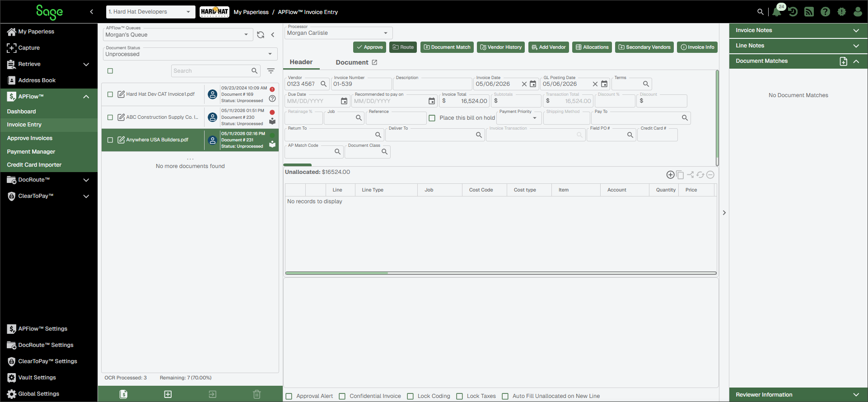Add a document match in side panel
This screenshot has width=868, height=402.
pos(844,61)
